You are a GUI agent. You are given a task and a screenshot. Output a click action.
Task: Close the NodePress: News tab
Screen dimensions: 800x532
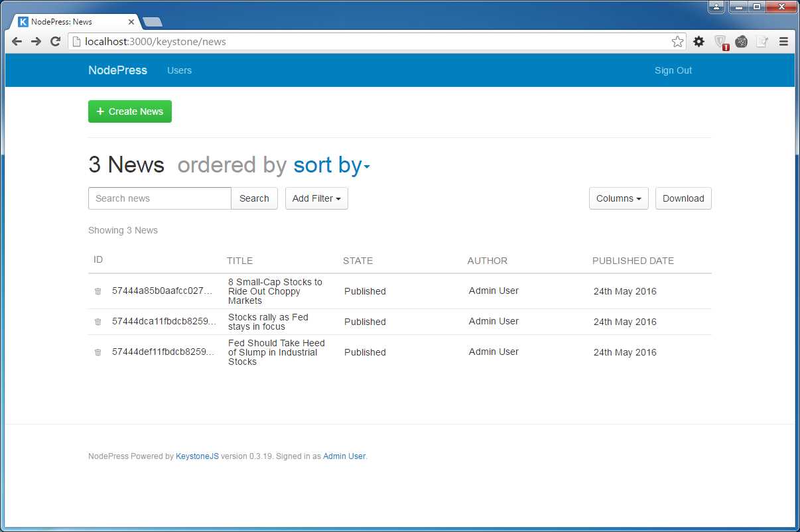pyautogui.click(x=131, y=22)
